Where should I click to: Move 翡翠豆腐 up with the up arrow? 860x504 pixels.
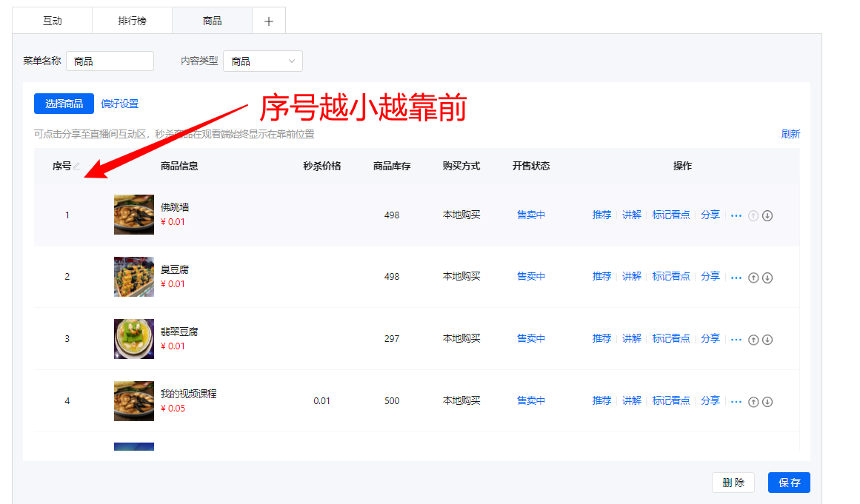pos(753,340)
